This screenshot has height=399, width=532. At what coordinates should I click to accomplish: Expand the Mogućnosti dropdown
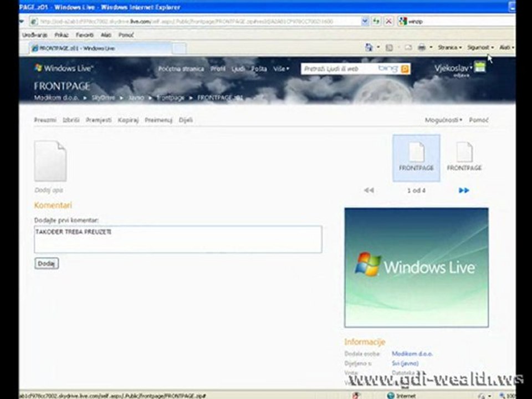tap(443, 120)
